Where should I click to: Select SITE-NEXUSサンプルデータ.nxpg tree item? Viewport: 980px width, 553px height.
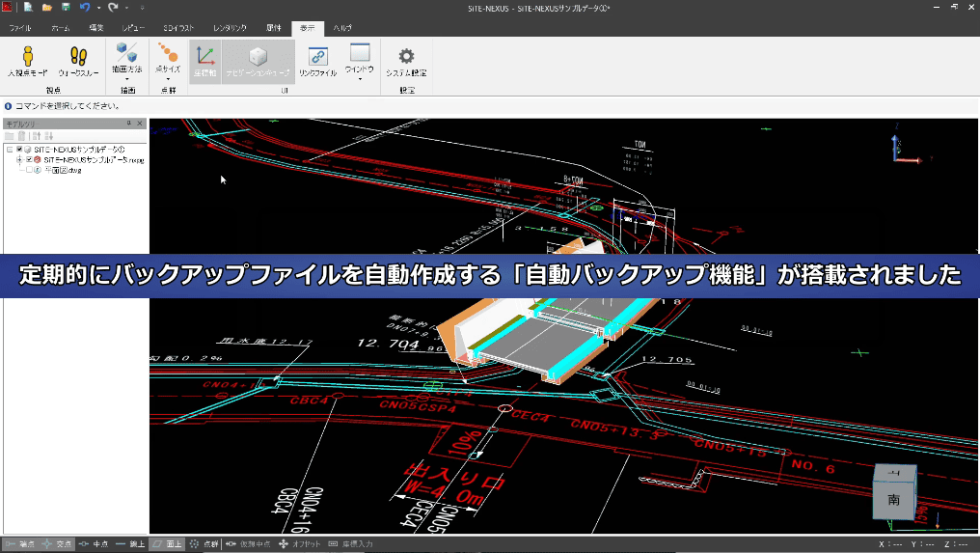(x=94, y=159)
